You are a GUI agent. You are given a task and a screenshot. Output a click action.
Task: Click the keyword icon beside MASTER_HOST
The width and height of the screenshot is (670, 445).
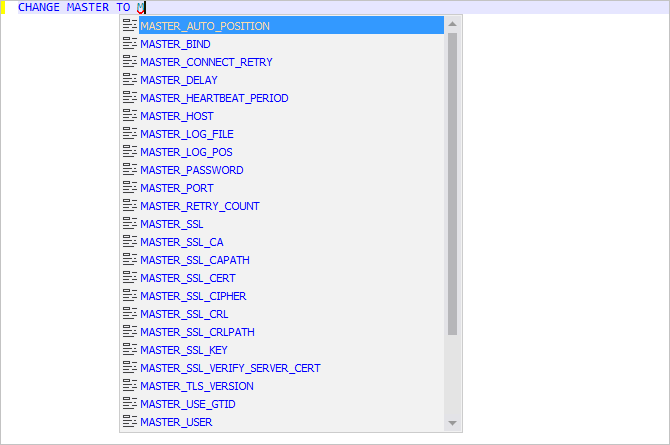pos(130,115)
